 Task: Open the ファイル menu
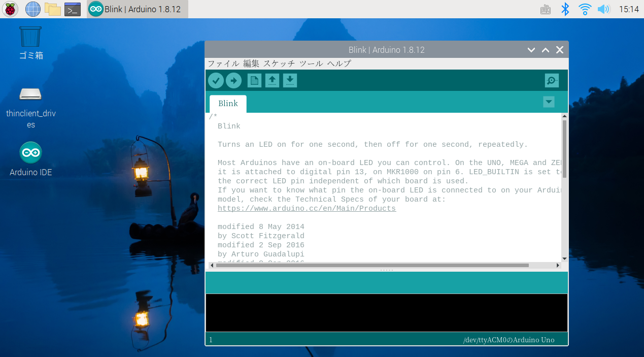[223, 63]
